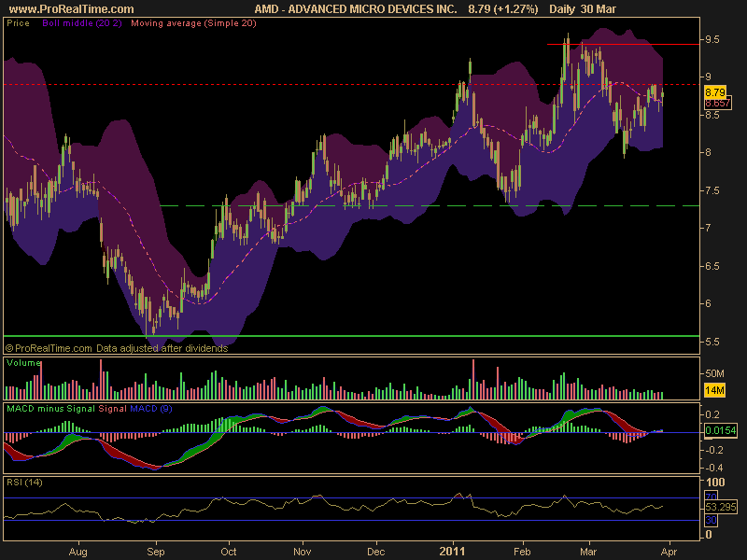Click the 9.5 price axis label
The width and height of the screenshot is (747, 560).
[x=712, y=39]
